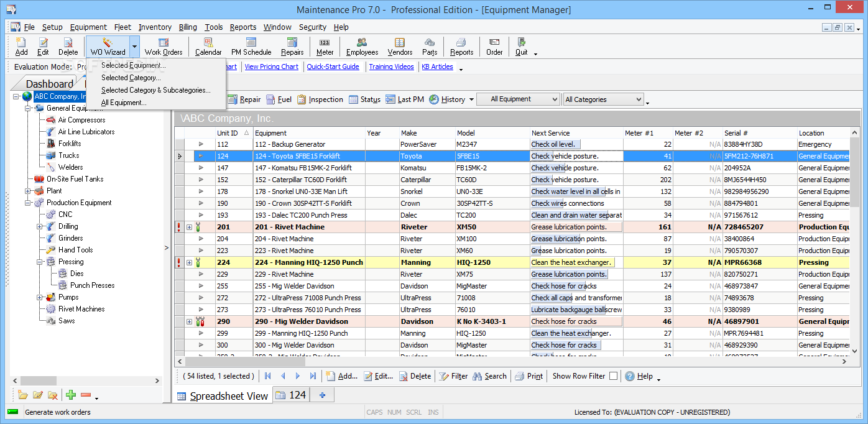Image resolution: width=868 pixels, height=424 pixels.
Task: Open the Parts inventory
Action: (430, 46)
